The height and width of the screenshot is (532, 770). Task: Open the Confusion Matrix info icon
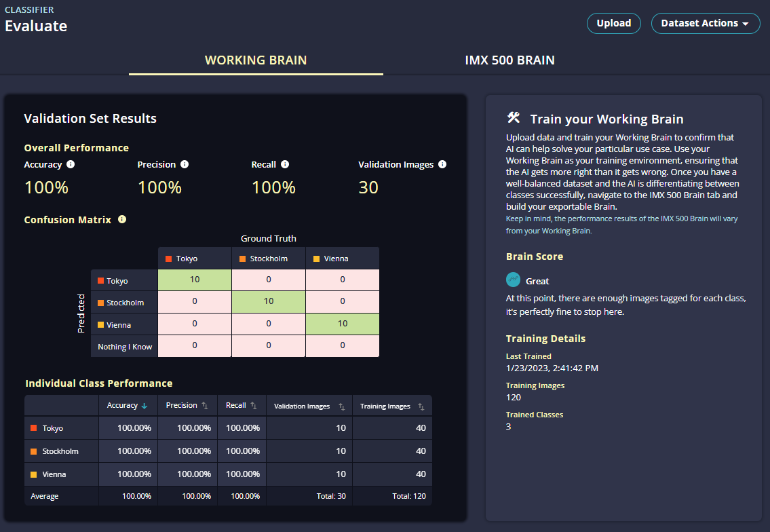pos(122,219)
